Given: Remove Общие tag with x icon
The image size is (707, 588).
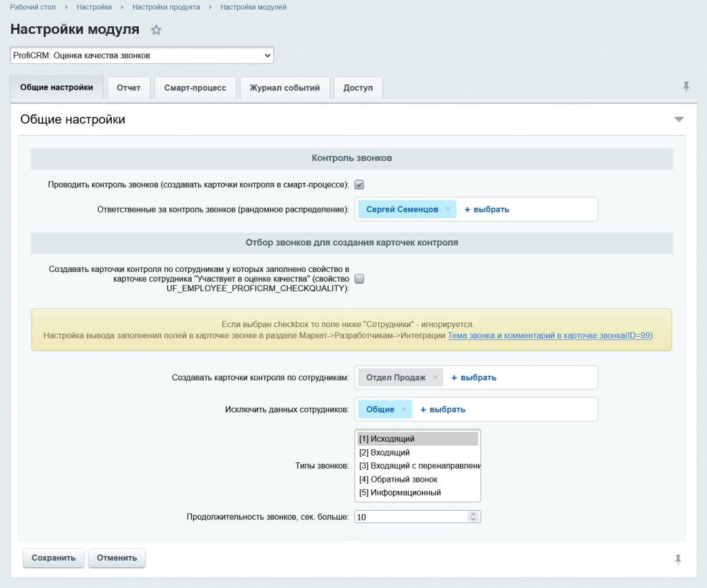Looking at the screenshot, I should pyautogui.click(x=404, y=409).
